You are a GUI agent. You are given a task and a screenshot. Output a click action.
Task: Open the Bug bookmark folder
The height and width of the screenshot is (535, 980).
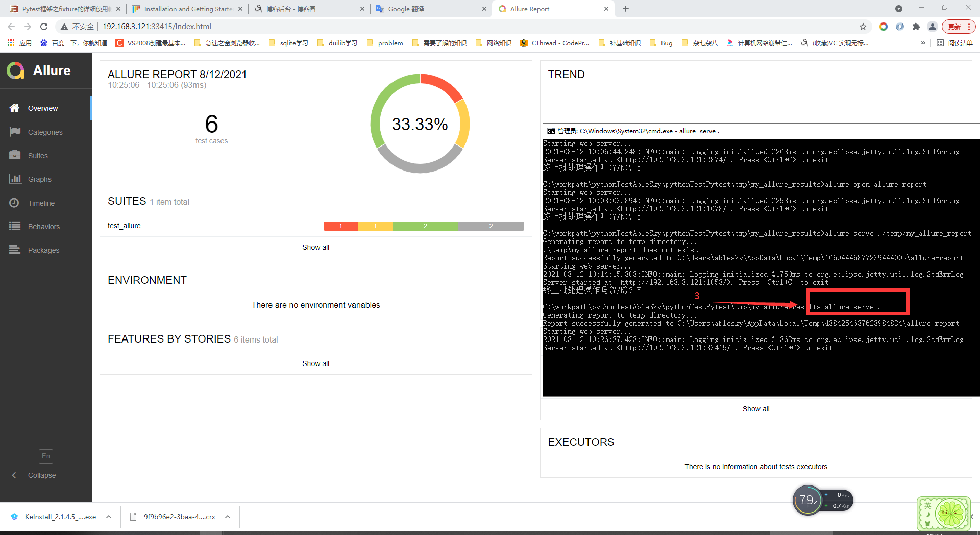click(x=661, y=43)
